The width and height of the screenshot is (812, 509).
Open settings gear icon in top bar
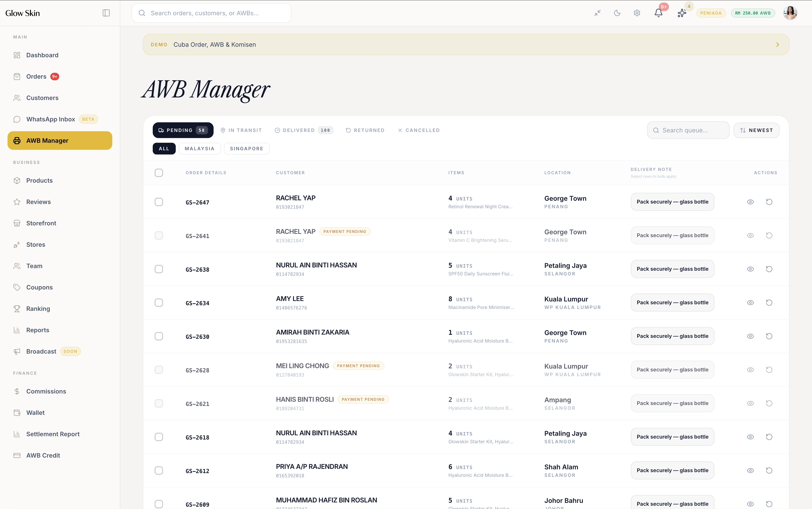(636, 13)
